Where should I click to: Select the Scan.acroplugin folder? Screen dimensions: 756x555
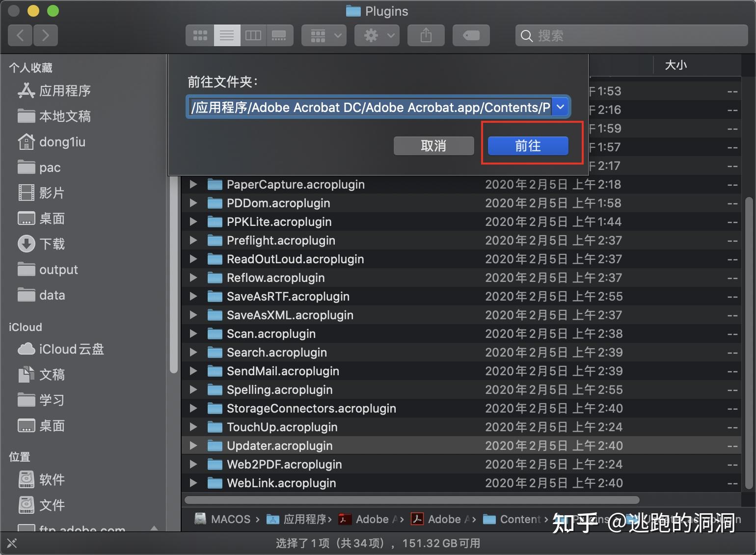[x=461, y=333]
